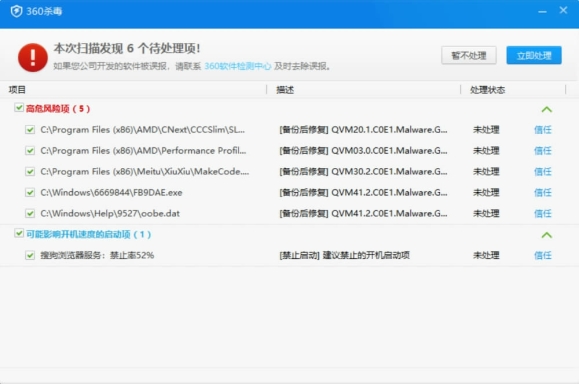Click the 描述 column header
579x384 pixels.
285,90
